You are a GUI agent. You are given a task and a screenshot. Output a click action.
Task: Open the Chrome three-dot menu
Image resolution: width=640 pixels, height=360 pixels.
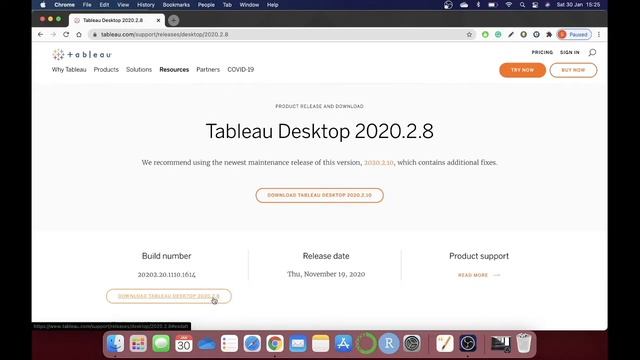[599, 35]
